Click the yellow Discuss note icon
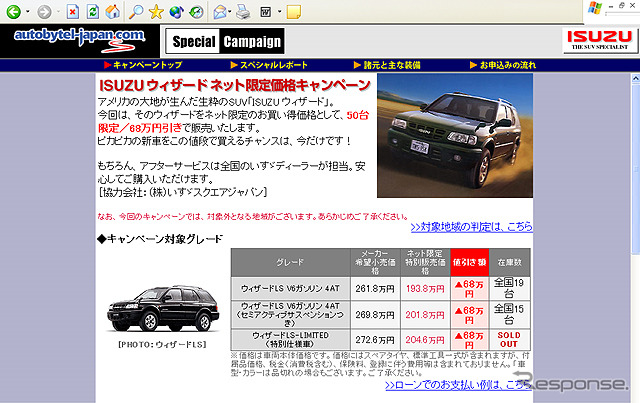Screen dimensions: 640x403 pyautogui.click(x=294, y=11)
